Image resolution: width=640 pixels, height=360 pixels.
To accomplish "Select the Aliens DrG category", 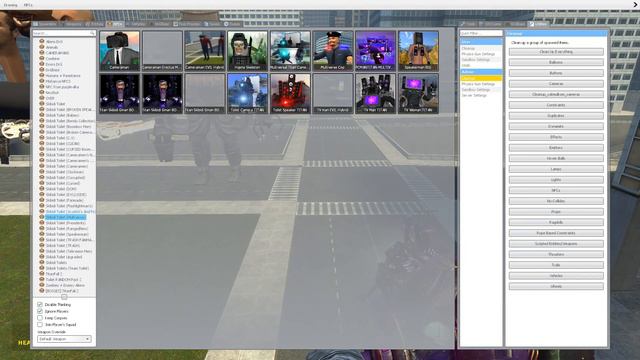I will tap(54, 42).
